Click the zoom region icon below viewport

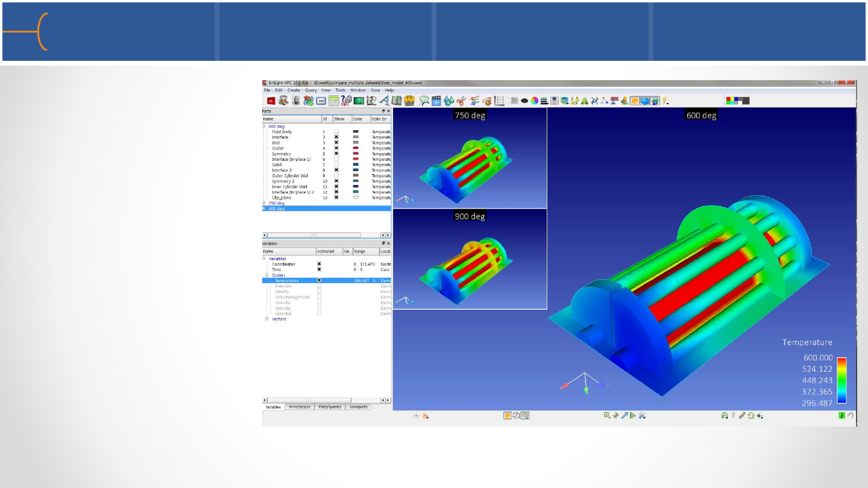607,415
